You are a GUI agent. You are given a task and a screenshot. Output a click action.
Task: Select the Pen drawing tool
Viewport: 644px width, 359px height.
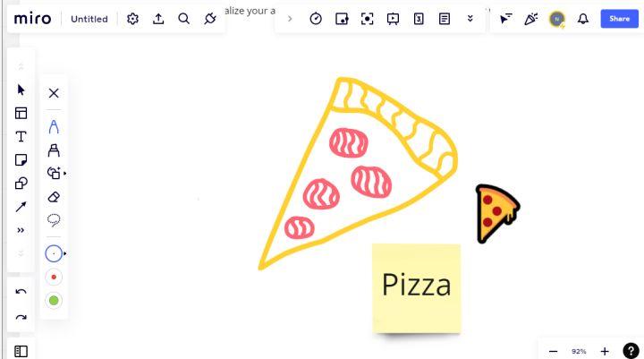click(x=54, y=126)
